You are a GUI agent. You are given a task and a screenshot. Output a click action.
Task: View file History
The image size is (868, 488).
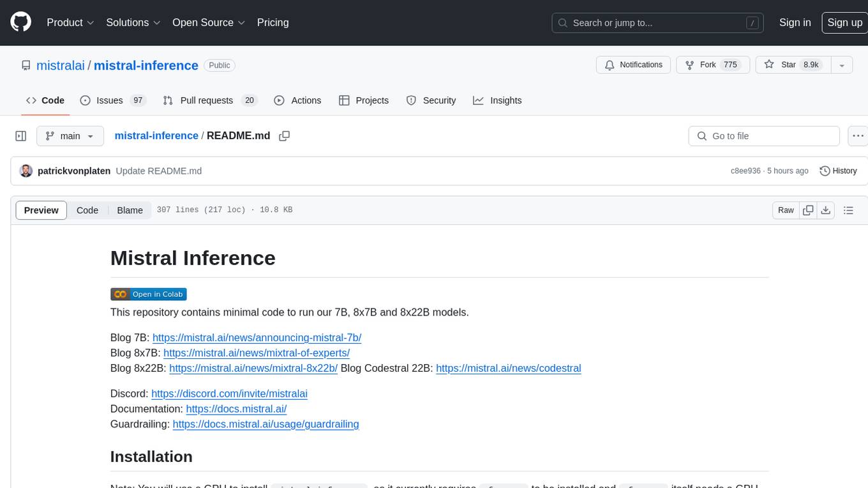point(838,171)
